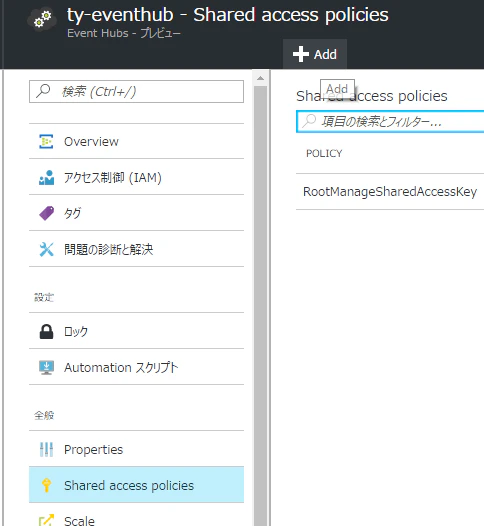Click the ty-eventhub - Shared access policies title
The width and height of the screenshot is (484, 526).
pyautogui.click(x=228, y=15)
